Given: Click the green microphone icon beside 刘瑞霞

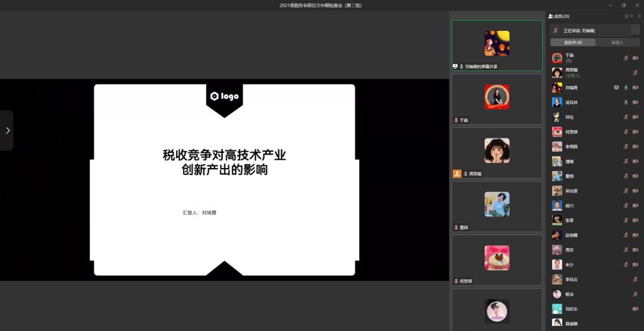Looking at the screenshot, I should click(626, 87).
